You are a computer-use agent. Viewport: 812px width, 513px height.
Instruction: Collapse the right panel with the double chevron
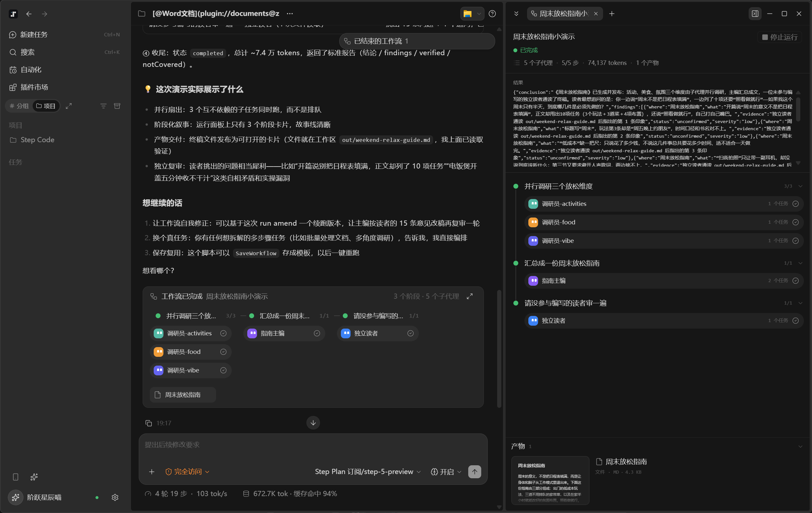click(516, 14)
